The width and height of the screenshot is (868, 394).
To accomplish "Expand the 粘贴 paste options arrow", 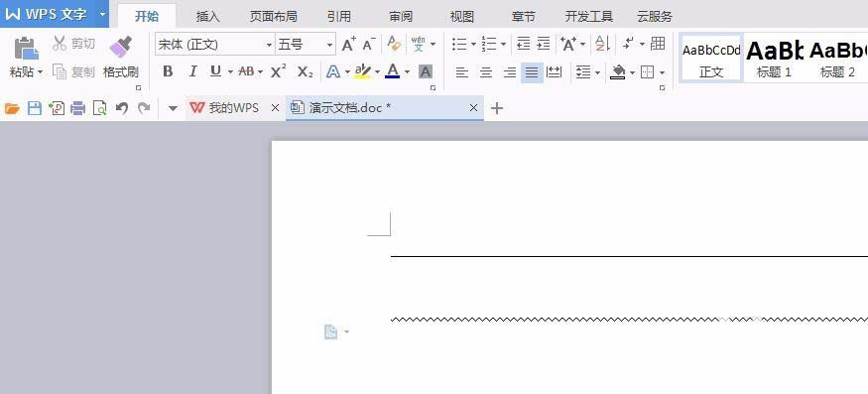I will (x=40, y=72).
